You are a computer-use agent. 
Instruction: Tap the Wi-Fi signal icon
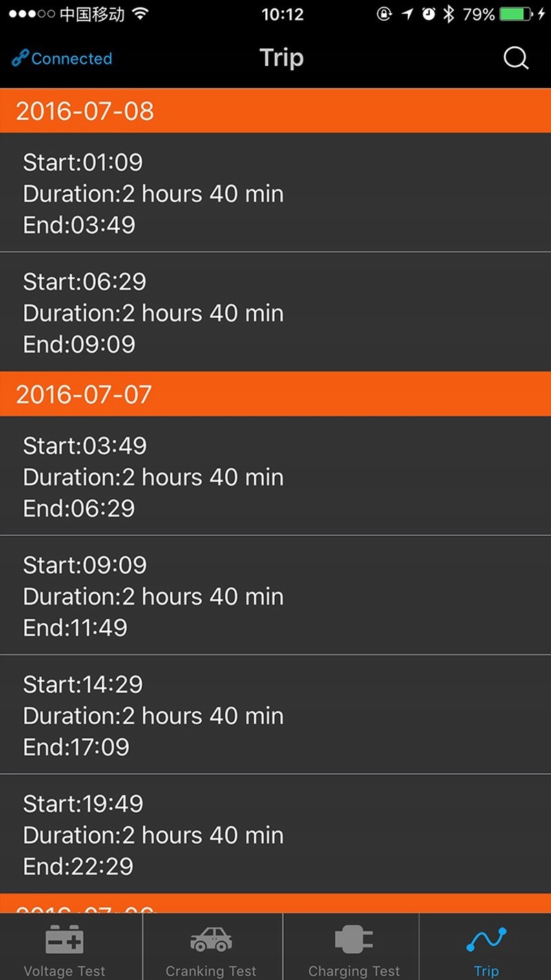141,14
